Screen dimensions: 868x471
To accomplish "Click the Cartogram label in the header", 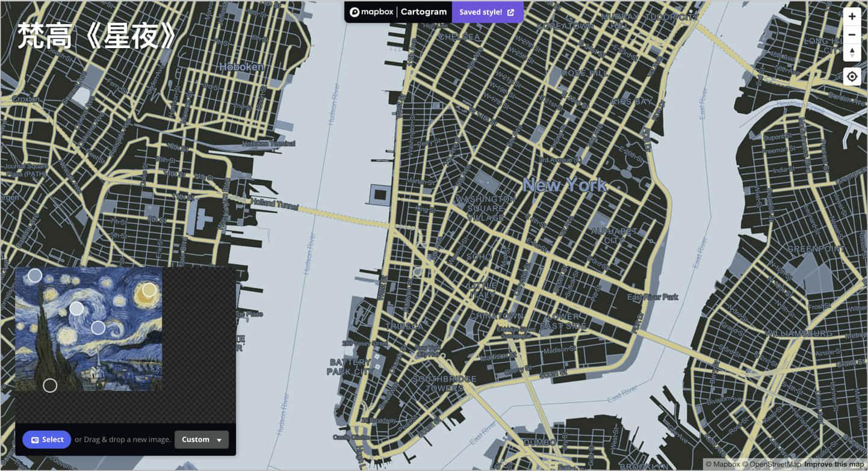I will (x=423, y=11).
